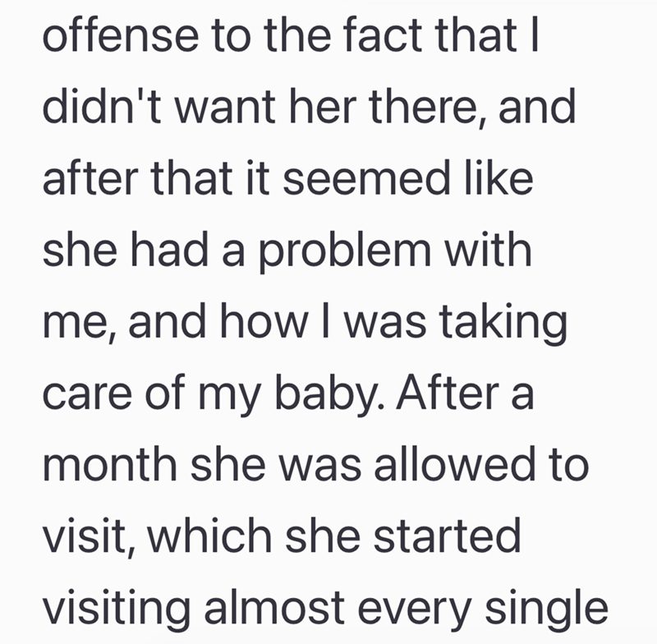
Task: Tap the word 'like' ending the third line
Action: click(498, 178)
